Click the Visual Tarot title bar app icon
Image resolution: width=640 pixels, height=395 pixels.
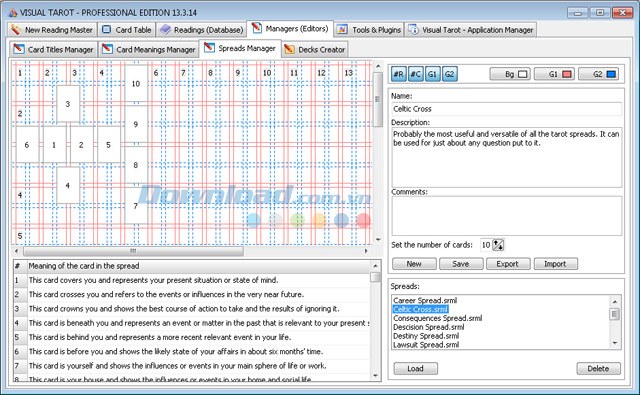tap(13, 13)
